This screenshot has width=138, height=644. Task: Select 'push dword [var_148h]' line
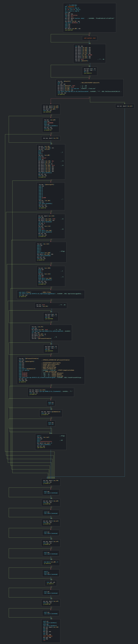(x=44, y=253)
